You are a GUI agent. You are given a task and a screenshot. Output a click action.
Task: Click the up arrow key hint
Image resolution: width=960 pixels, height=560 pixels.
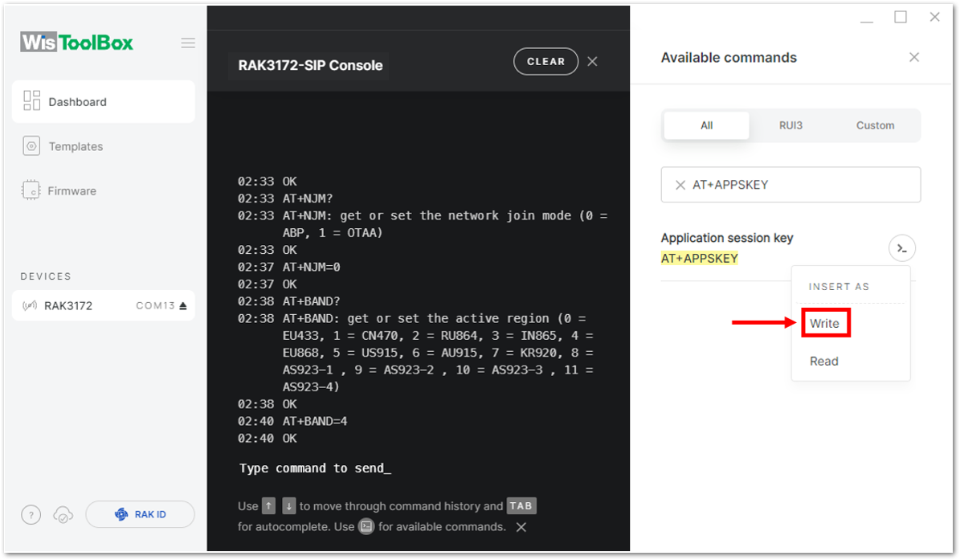click(269, 506)
